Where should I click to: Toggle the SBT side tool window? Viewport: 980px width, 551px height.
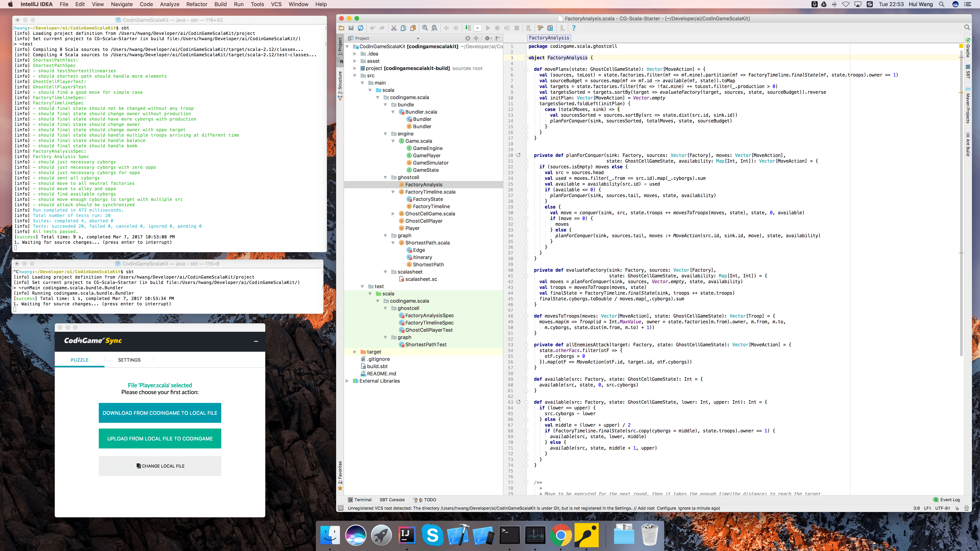point(968,72)
